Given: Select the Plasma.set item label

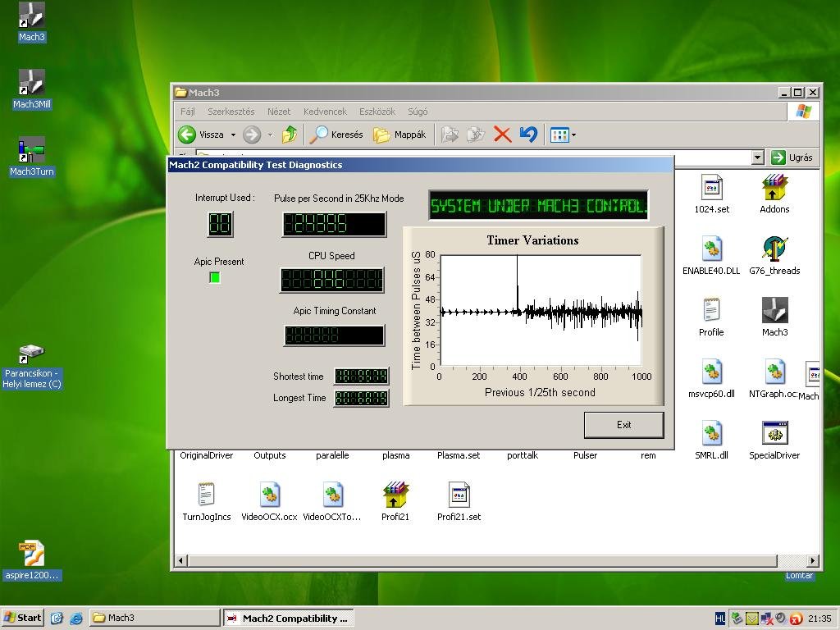Looking at the screenshot, I should pos(459,455).
